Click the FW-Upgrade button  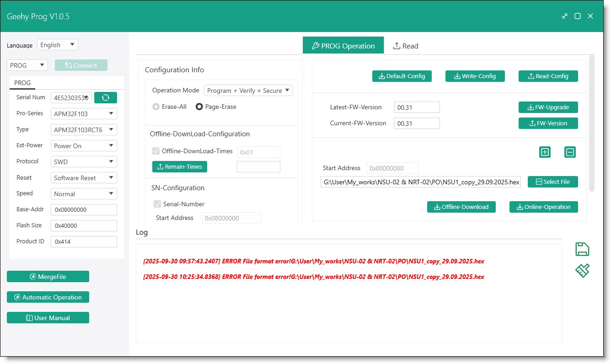548,107
